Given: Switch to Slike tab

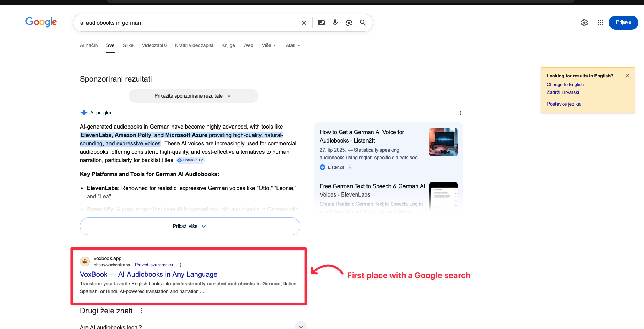Looking at the screenshot, I should point(128,45).
